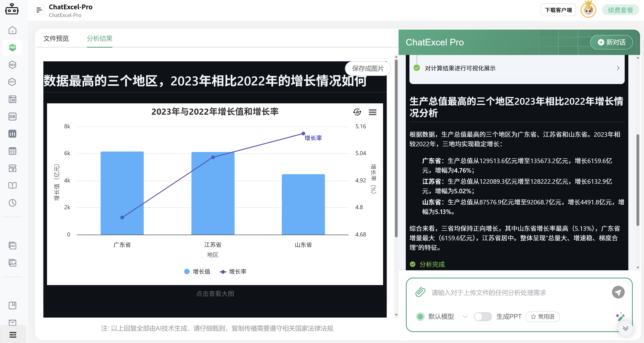Viewport: 644px width, 343px height.
Task: Open the DB database tool in sidebar
Action: 12,117
